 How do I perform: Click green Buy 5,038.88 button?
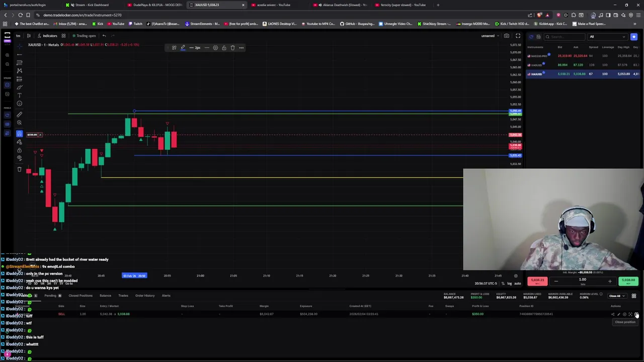(628, 281)
